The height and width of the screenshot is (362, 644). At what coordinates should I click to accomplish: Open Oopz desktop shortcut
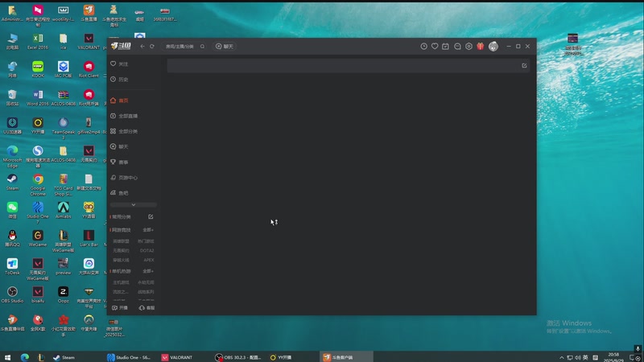[64, 295]
